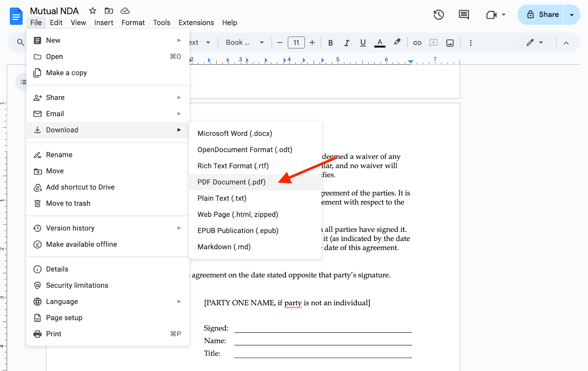This screenshot has width=588, height=371.
Task: Open version history clock icon
Action: 438,15
